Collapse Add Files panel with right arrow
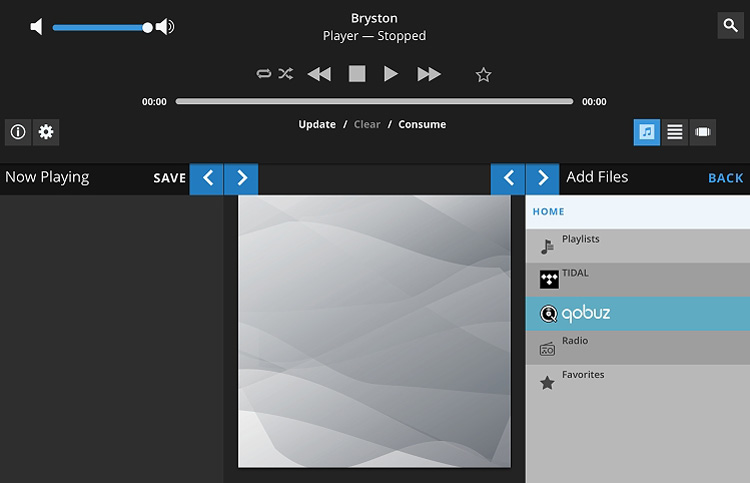 coord(542,178)
